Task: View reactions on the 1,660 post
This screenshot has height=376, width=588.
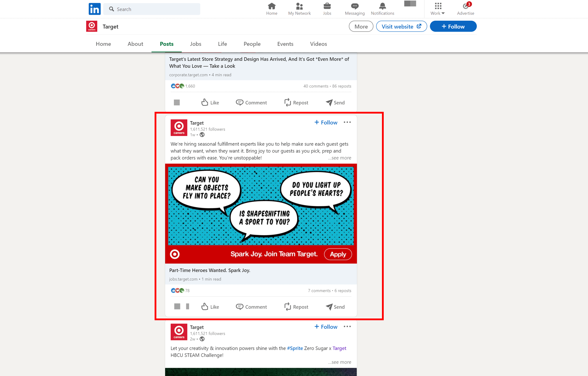Action: click(x=183, y=86)
